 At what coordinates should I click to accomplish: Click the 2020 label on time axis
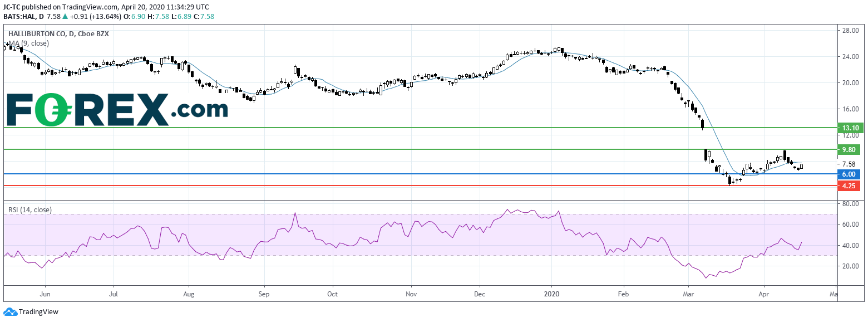(x=552, y=293)
